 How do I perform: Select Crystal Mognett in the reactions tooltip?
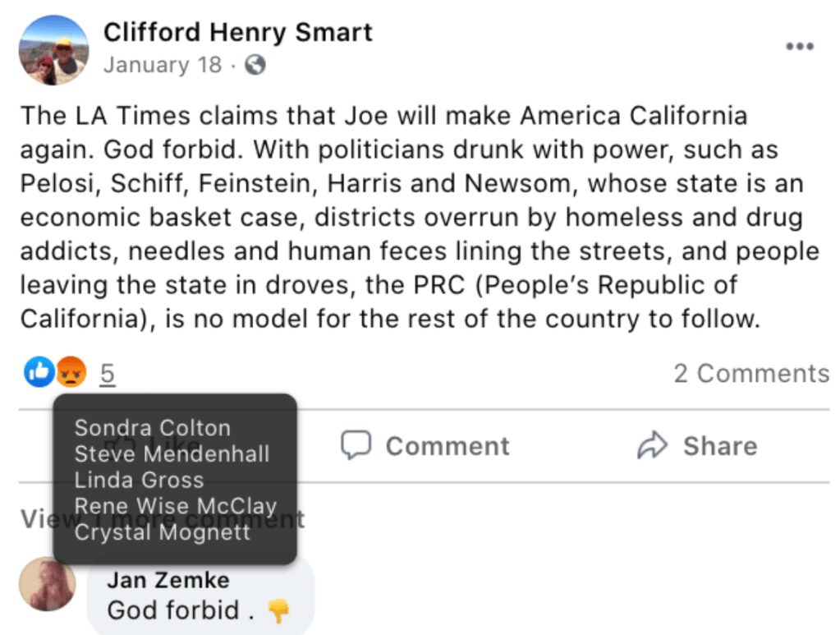163,532
